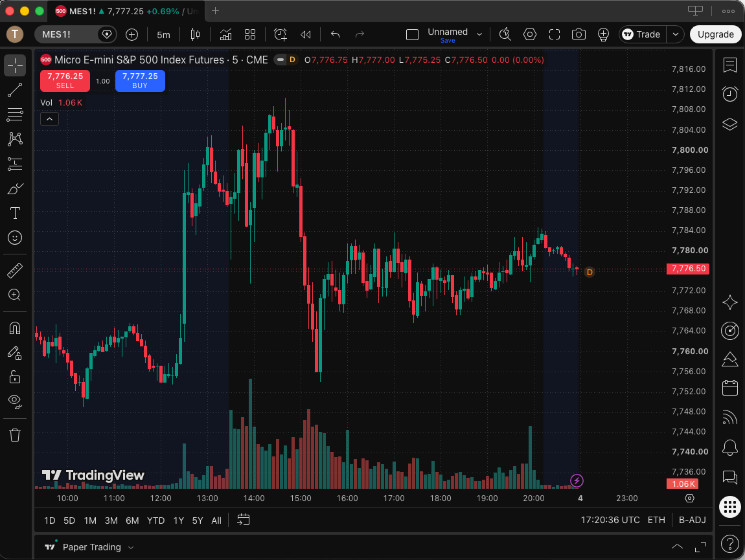This screenshot has height=560, width=745.
Task: Click the add symbol plus button
Action: coord(132,34)
